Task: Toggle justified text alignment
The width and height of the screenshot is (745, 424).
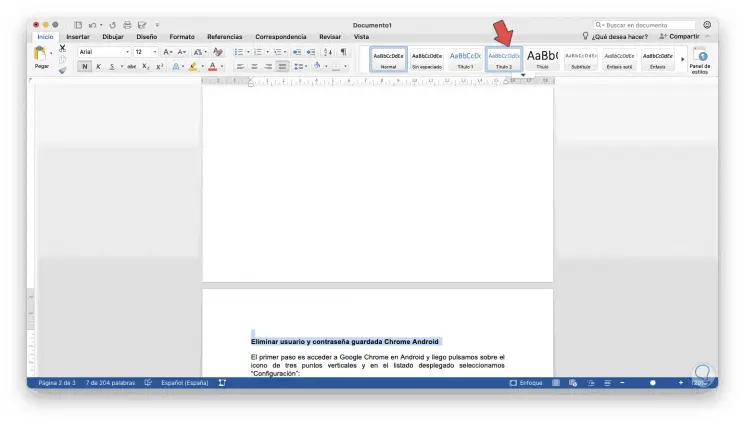Action: (282, 67)
